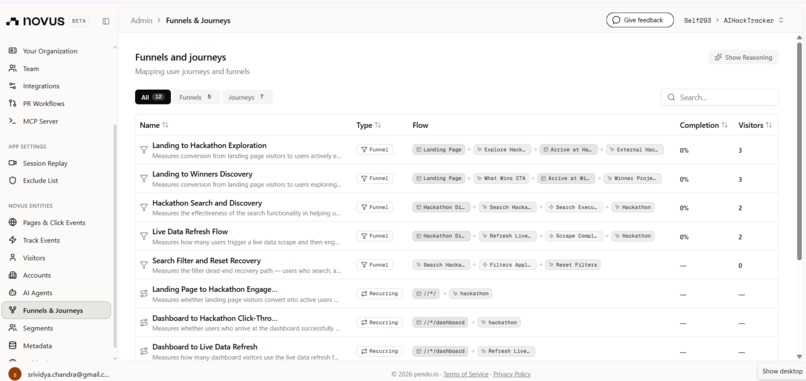Click the user avatar icon

15,374
